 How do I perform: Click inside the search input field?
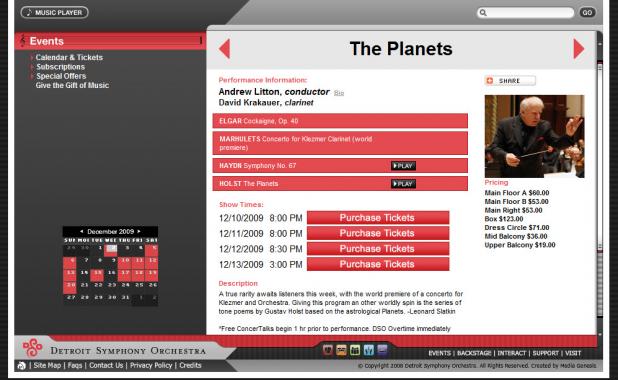525,13
